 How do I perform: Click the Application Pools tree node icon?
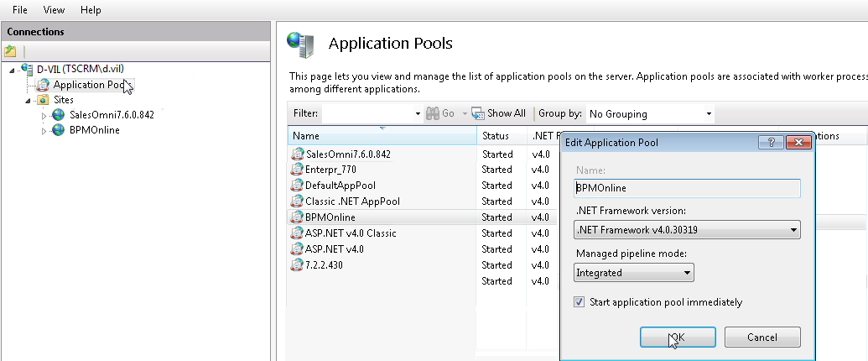[x=43, y=85]
